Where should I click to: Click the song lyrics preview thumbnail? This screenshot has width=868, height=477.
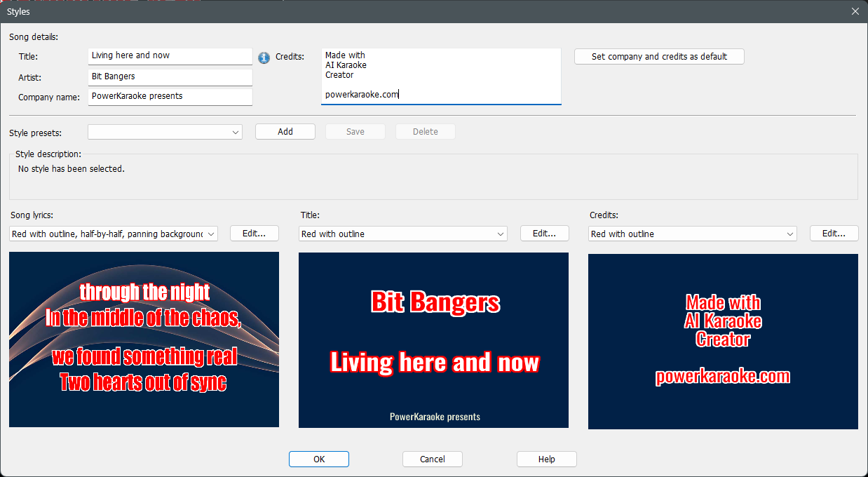pyautogui.click(x=144, y=340)
